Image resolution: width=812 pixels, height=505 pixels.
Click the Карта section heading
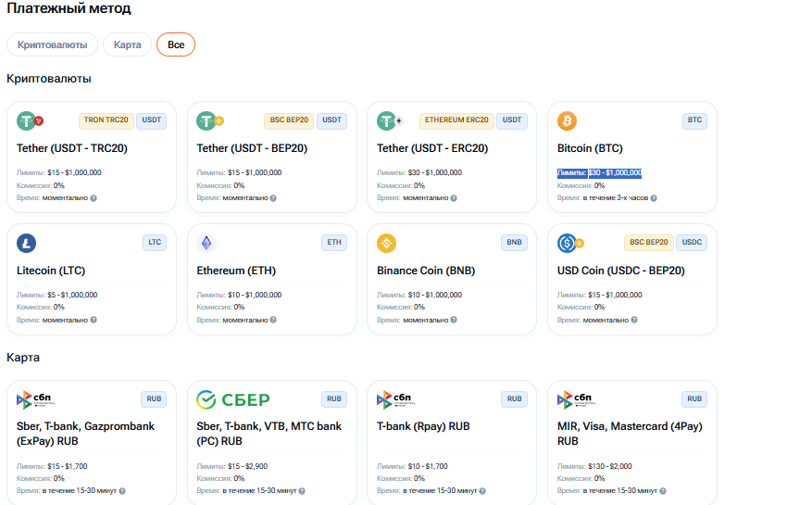pyautogui.click(x=23, y=358)
